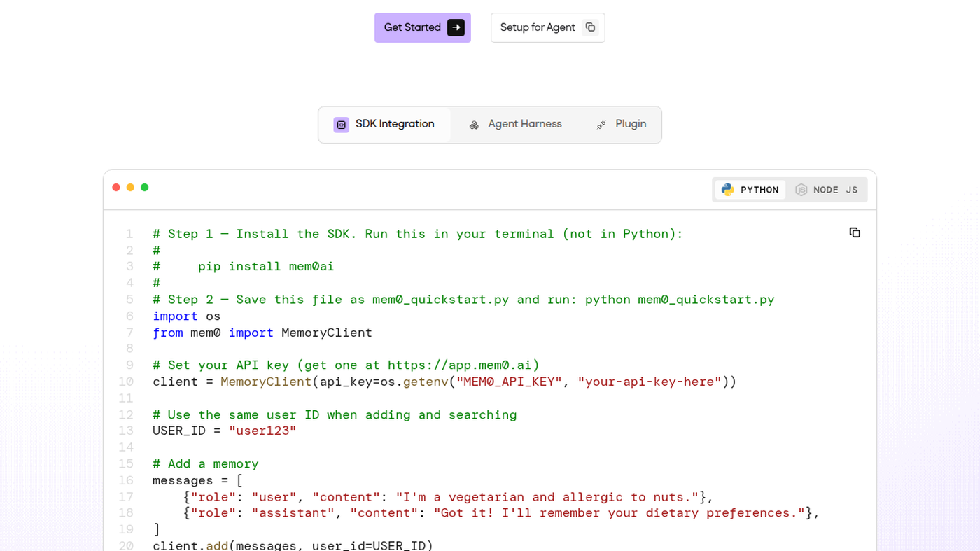This screenshot has width=980, height=551.
Task: Click the Plugin plug icon
Action: [x=601, y=125]
